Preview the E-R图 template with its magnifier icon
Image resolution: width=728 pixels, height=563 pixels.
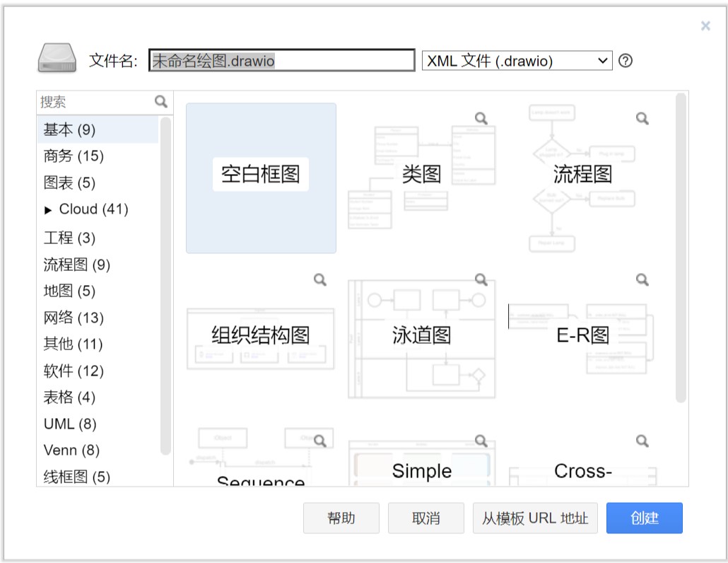click(642, 279)
